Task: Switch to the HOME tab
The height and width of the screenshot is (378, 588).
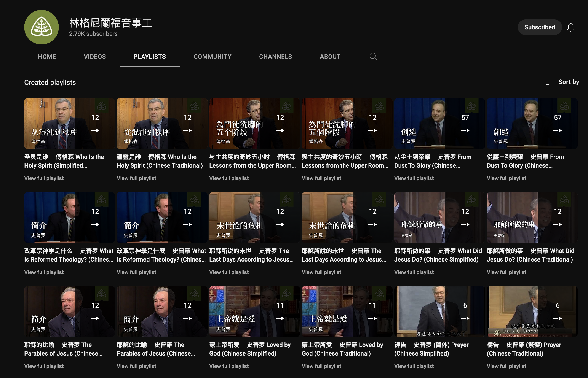Action: 47,57
